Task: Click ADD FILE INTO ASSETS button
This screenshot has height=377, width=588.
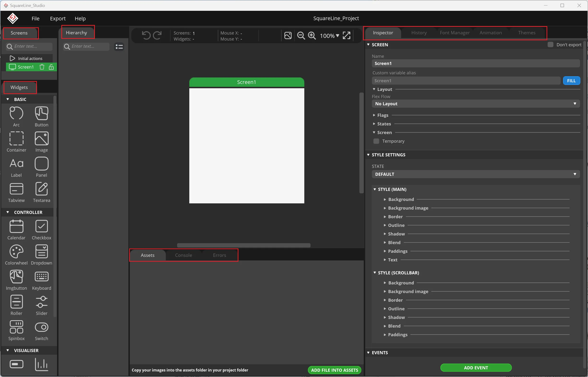Action: pos(334,370)
